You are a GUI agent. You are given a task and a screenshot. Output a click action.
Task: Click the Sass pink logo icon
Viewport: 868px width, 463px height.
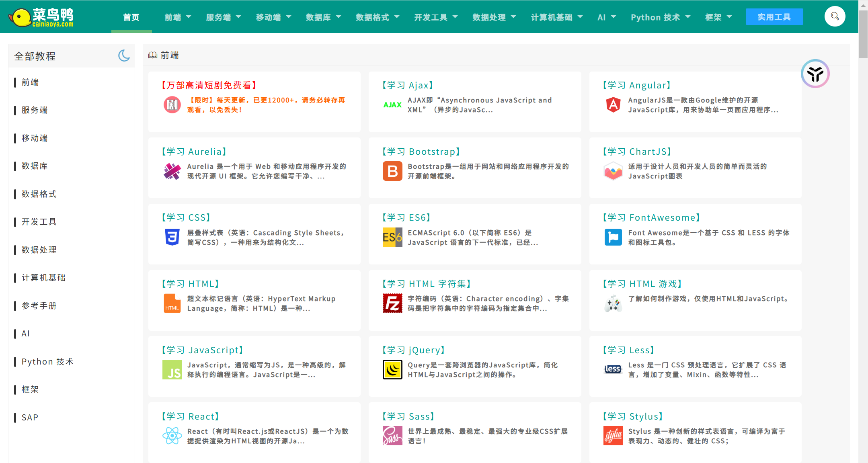(x=392, y=436)
